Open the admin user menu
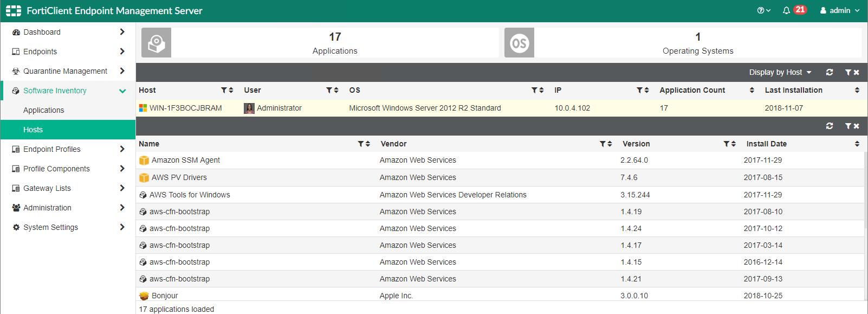 tap(839, 10)
